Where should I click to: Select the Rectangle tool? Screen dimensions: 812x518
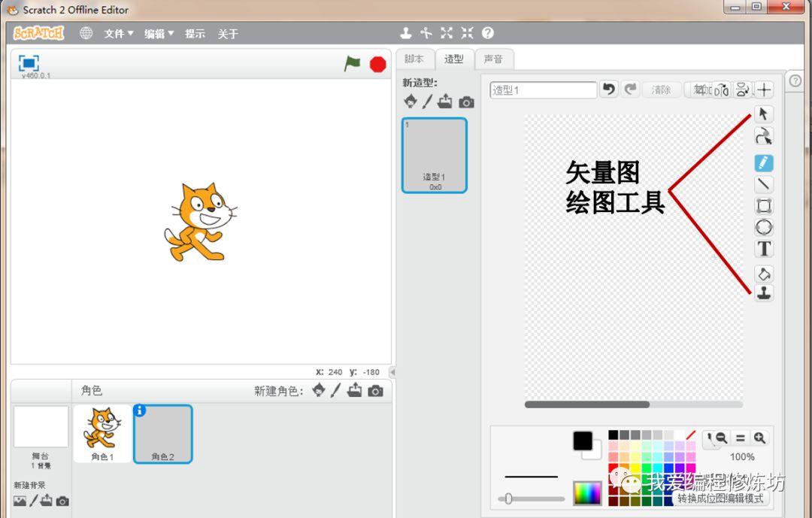pos(763,206)
